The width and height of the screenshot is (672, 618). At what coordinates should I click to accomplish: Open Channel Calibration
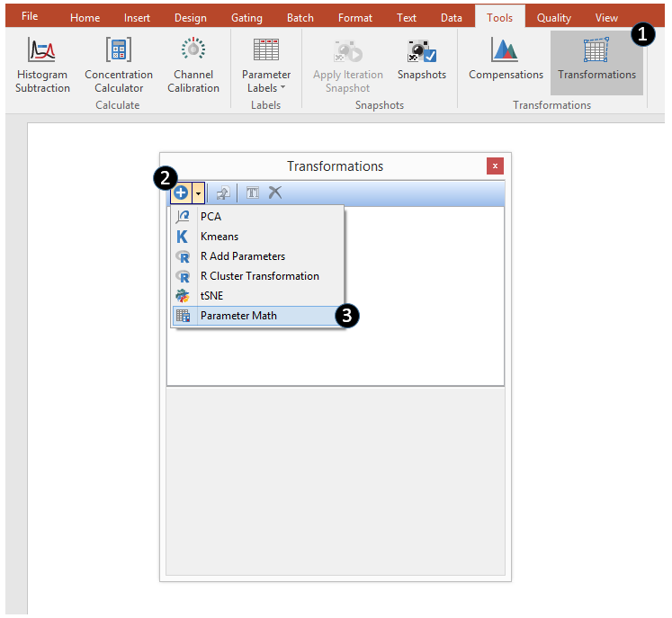(193, 64)
